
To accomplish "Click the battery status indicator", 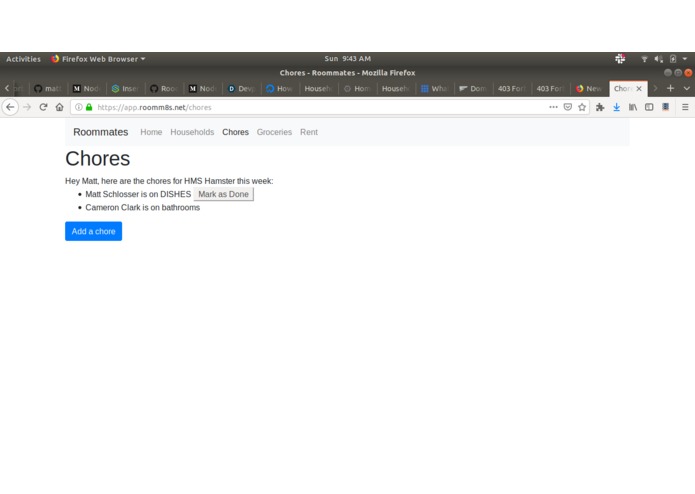I will [x=673, y=59].
